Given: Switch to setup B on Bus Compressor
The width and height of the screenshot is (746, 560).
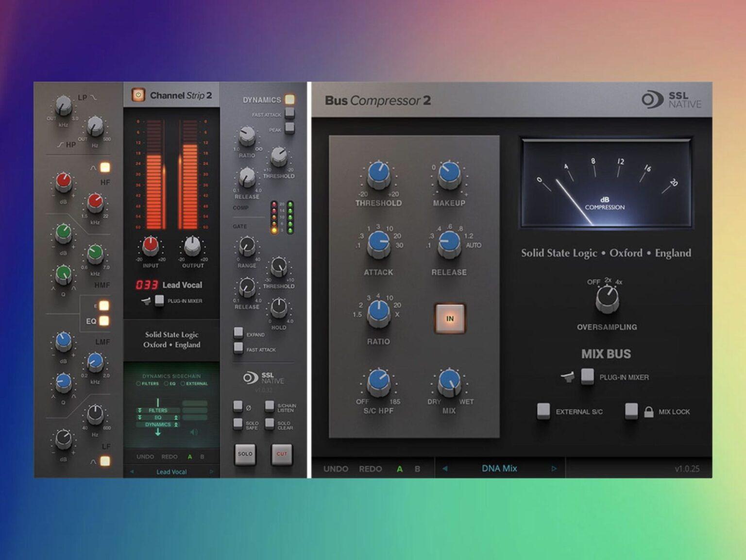Looking at the screenshot, I should tap(416, 468).
